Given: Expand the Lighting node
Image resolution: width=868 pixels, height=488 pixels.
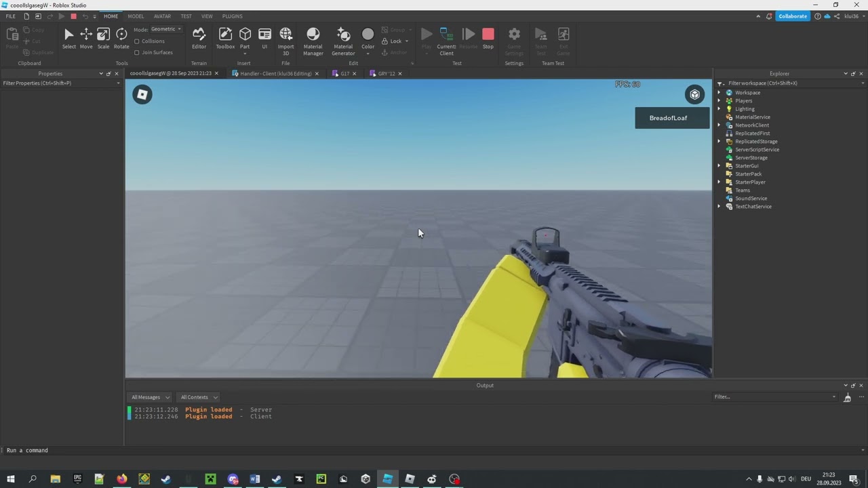Looking at the screenshot, I should [x=719, y=109].
